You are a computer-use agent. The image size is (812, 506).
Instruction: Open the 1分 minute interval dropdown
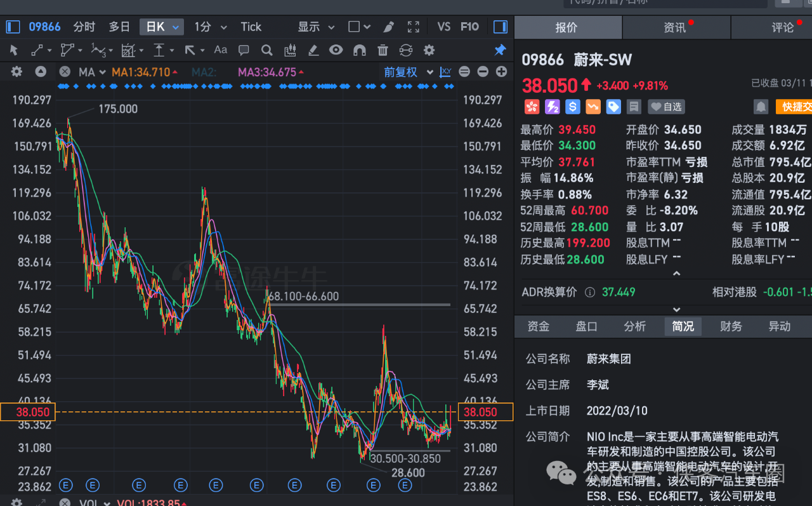[210, 27]
